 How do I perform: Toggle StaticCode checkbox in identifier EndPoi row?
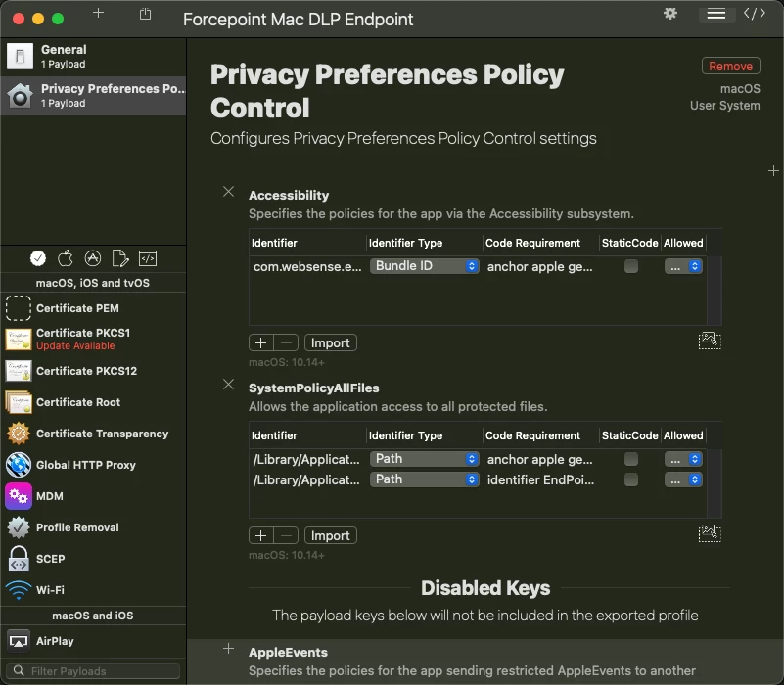pyautogui.click(x=631, y=479)
